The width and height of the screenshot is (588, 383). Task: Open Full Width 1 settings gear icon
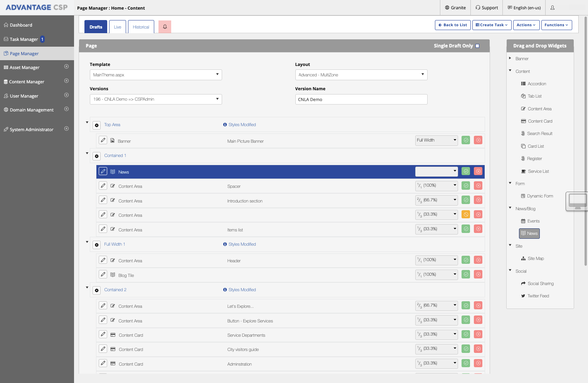(97, 245)
